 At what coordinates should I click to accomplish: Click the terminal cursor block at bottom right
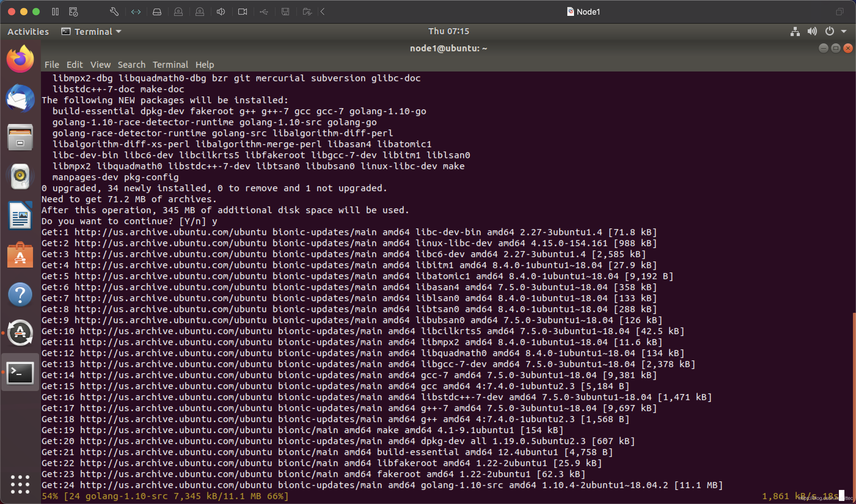pos(841,495)
